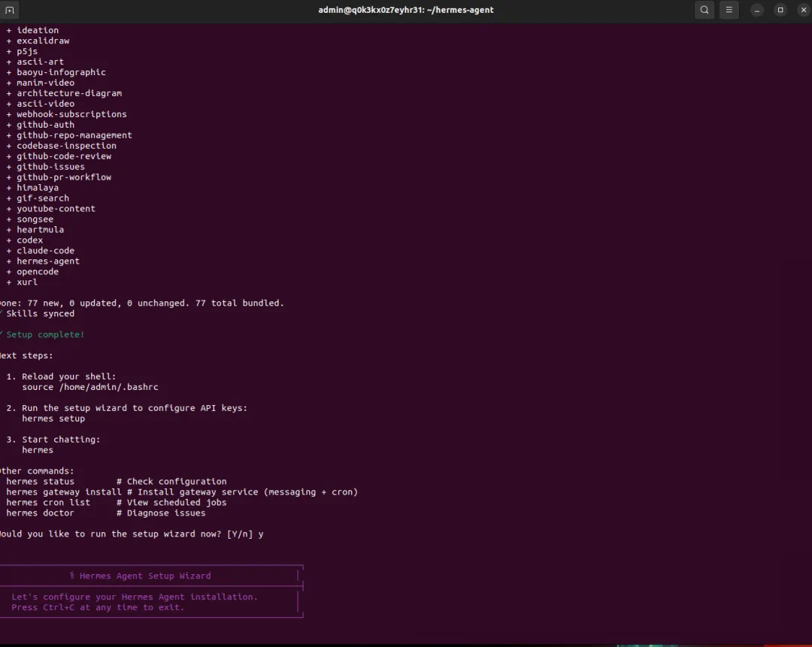This screenshot has height=647, width=812.
Task: Close the terminal window
Action: click(804, 10)
